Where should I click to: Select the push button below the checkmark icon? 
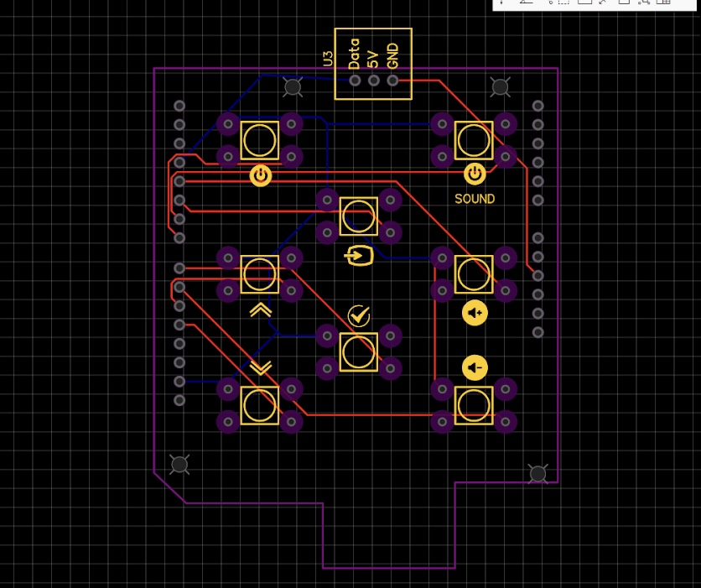click(x=359, y=352)
